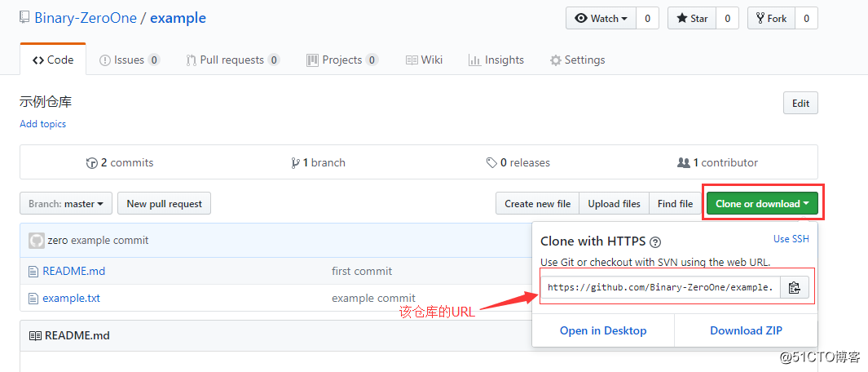Click Open in Desktop
Screen dimensions: 868x372
pyautogui.click(x=603, y=331)
